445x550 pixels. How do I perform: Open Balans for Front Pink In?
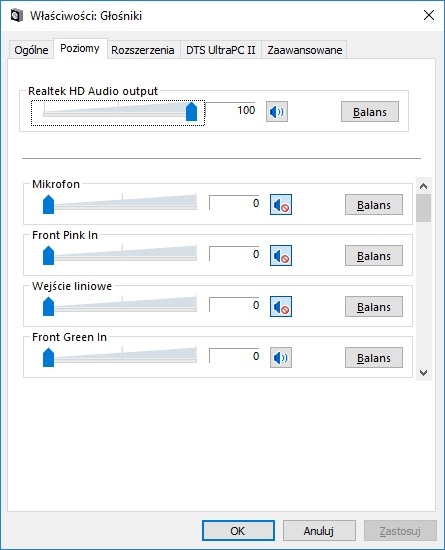tap(374, 256)
